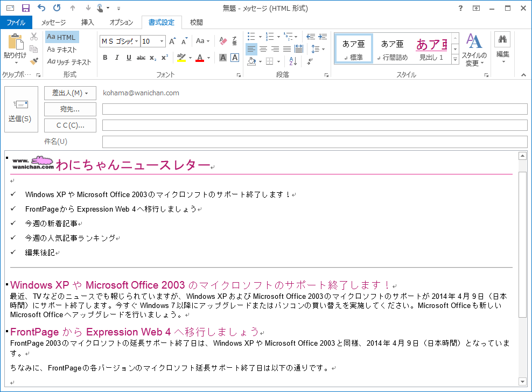This screenshot has width=532, height=392.
Task: Sort text with the A-Z sort icon
Action: (293, 61)
